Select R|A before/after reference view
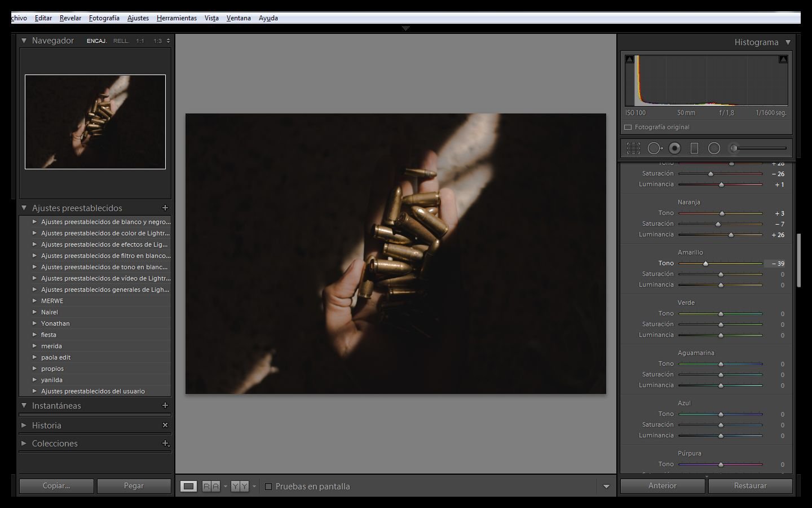This screenshot has width=812, height=508. pos(211,486)
